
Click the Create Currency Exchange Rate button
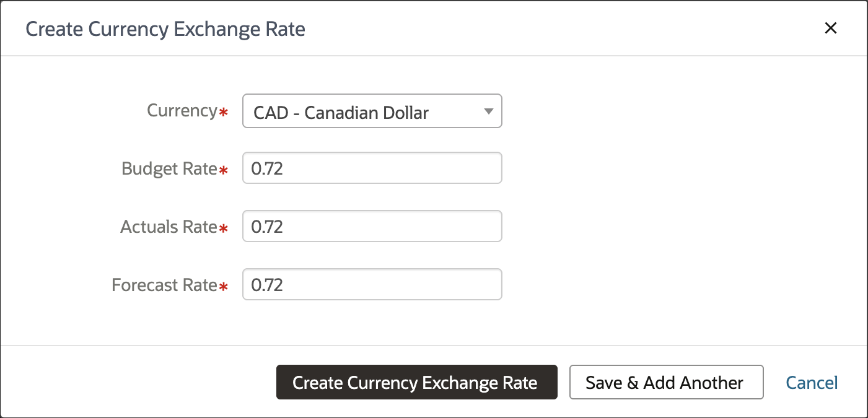click(416, 382)
